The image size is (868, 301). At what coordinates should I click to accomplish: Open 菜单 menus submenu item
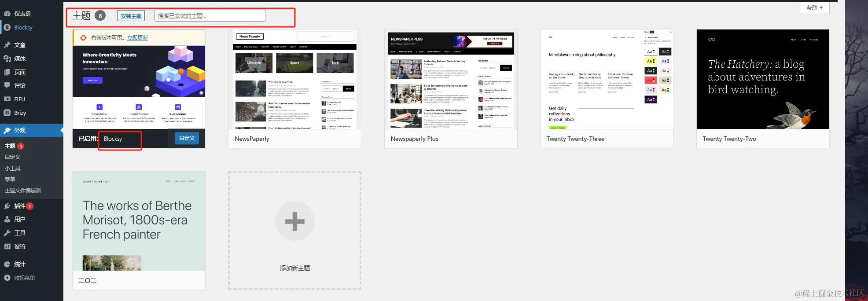point(10,180)
